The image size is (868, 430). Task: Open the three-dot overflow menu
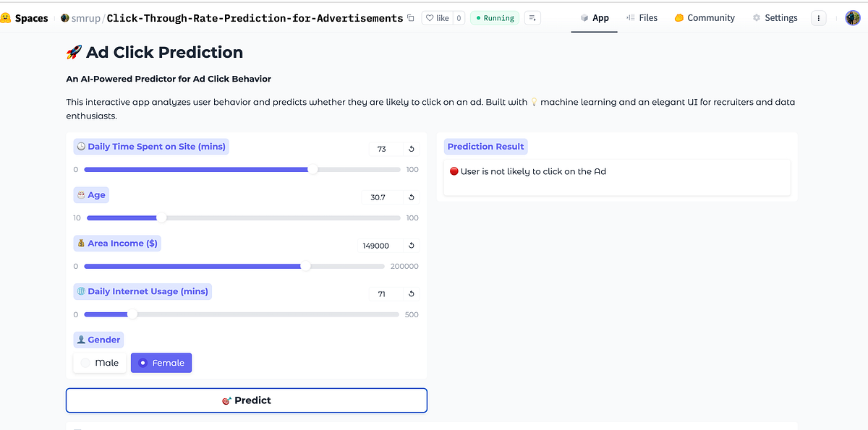click(818, 17)
